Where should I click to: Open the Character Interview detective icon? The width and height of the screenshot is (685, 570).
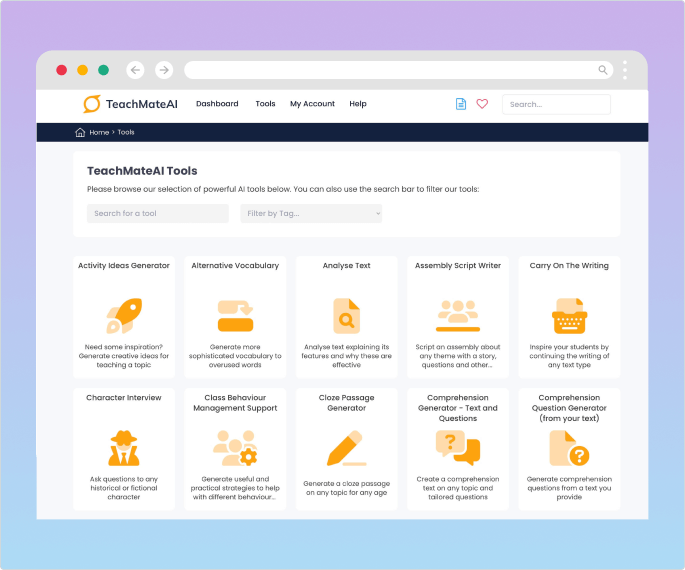pyautogui.click(x=124, y=447)
